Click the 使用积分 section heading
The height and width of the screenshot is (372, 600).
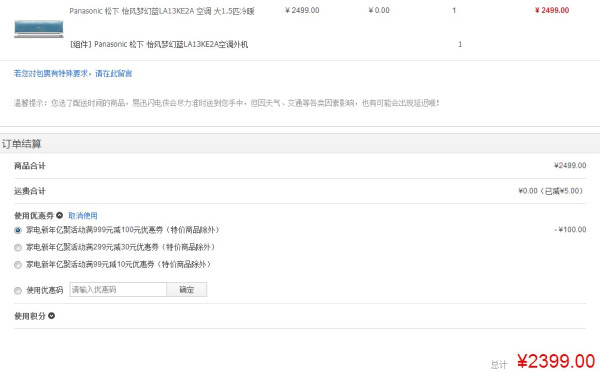tap(30, 316)
